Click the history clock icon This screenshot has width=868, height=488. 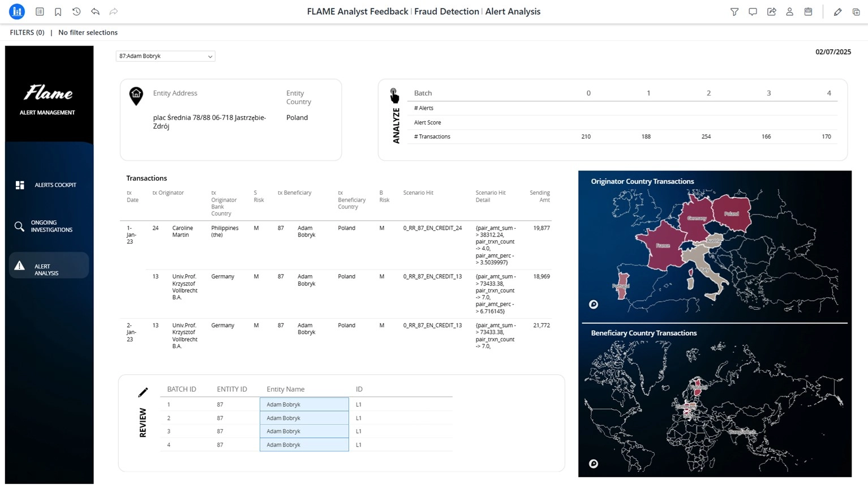(x=76, y=11)
